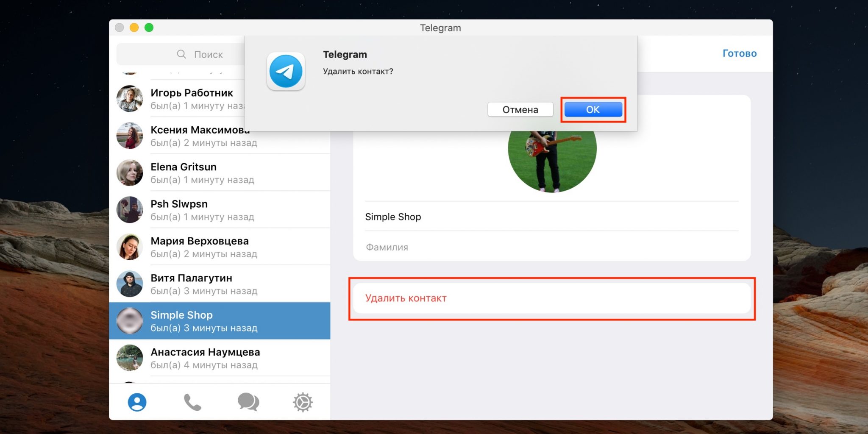Confirm deletion with OK button
Screen dimensions: 868x434
[593, 110]
